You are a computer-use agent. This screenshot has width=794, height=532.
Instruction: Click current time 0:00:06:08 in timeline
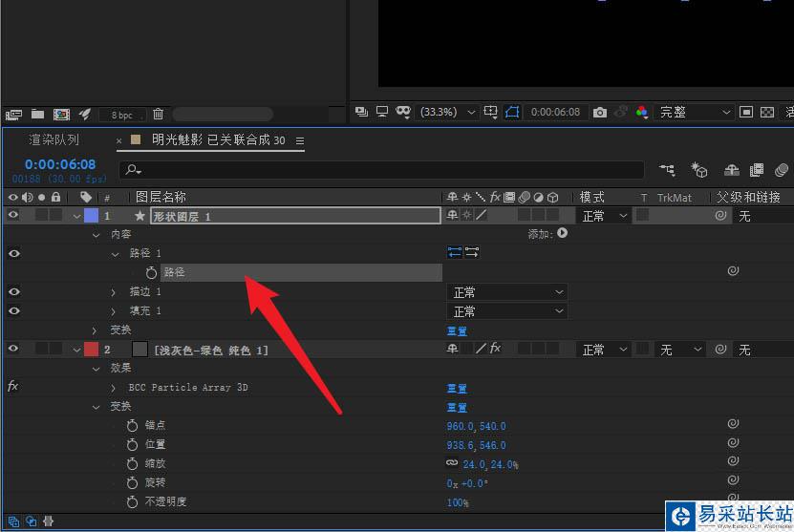(x=60, y=164)
